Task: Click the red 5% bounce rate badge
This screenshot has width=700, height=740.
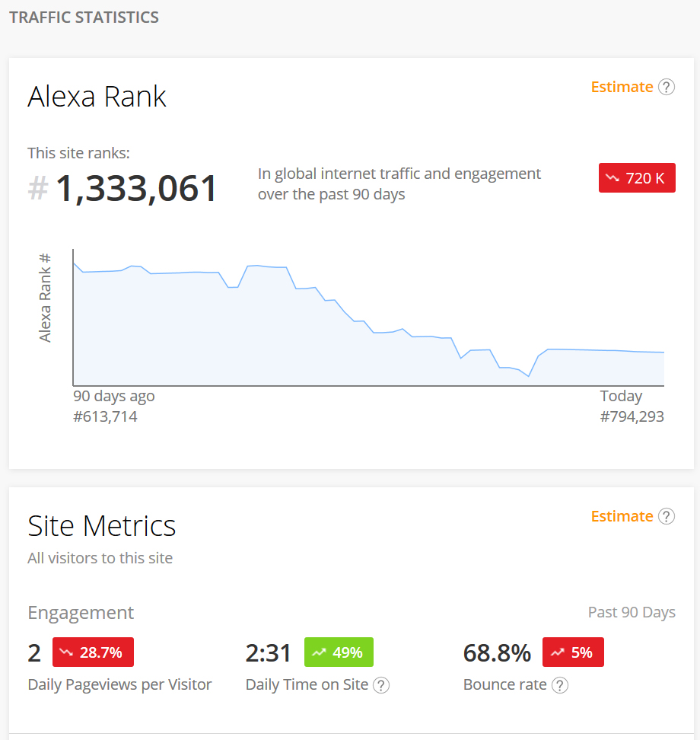Action: [573, 652]
